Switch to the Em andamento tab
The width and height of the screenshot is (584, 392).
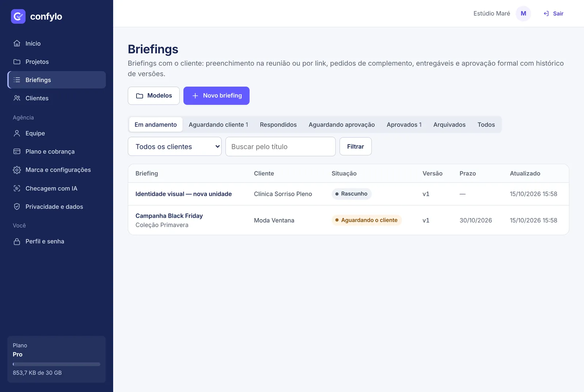[x=155, y=125]
